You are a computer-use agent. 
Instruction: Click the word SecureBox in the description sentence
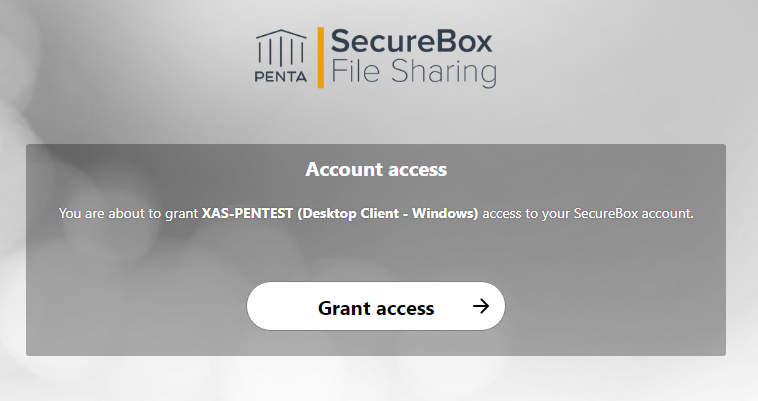[x=606, y=213]
